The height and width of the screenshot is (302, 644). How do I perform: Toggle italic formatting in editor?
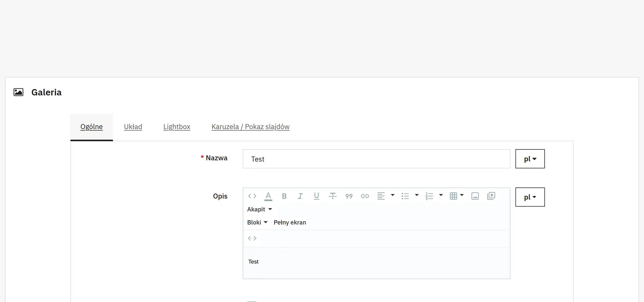300,196
